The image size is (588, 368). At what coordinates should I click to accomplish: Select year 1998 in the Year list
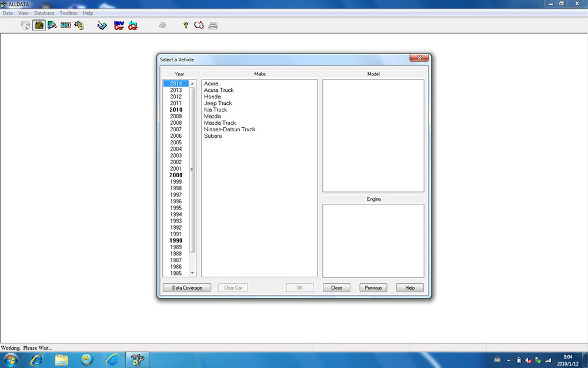coord(176,188)
